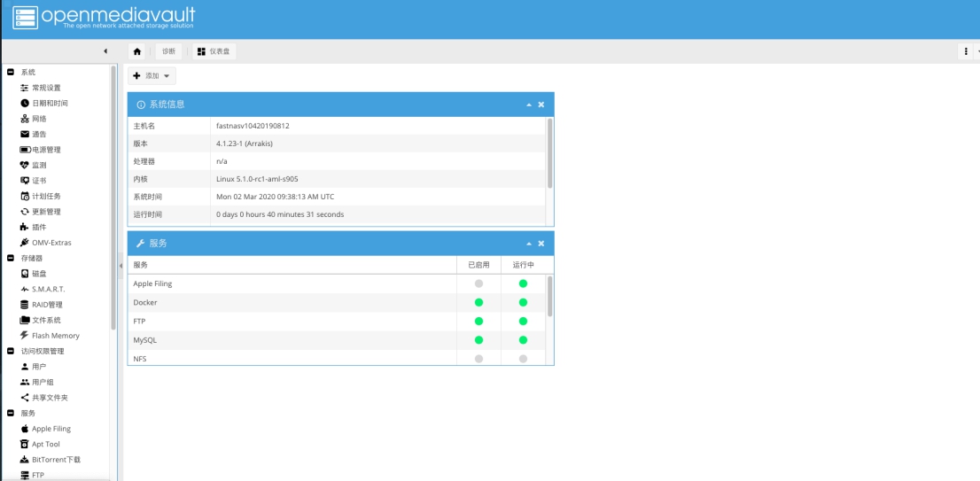Collapse the 系统信息 panel
Screen dimensions: 980x481
529,105
